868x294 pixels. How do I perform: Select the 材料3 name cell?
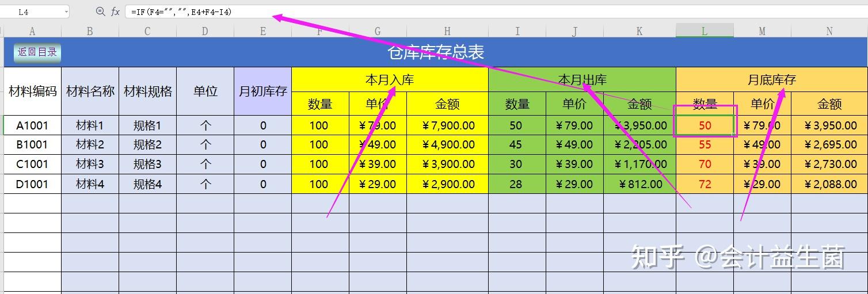[90, 164]
